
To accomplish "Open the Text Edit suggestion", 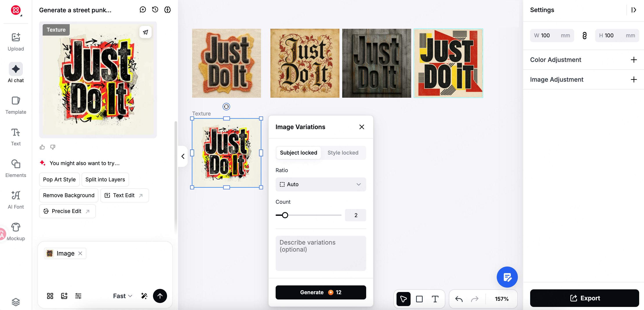I will click(x=124, y=195).
